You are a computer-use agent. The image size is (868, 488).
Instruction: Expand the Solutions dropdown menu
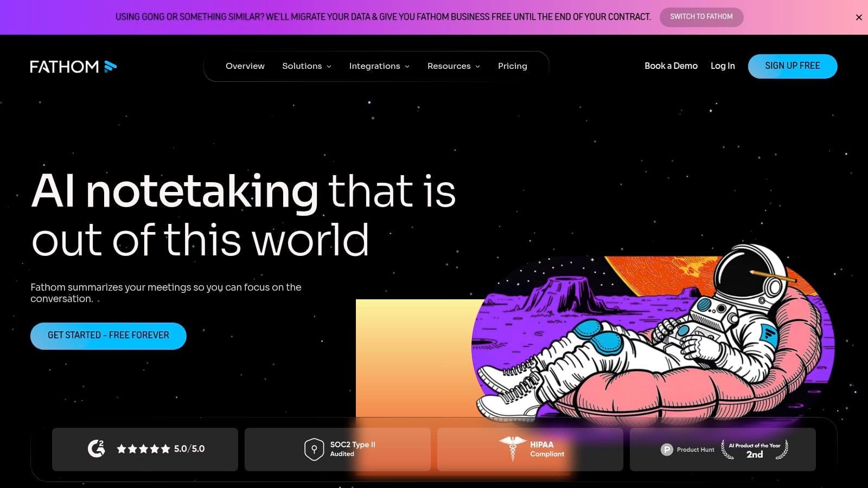point(307,66)
